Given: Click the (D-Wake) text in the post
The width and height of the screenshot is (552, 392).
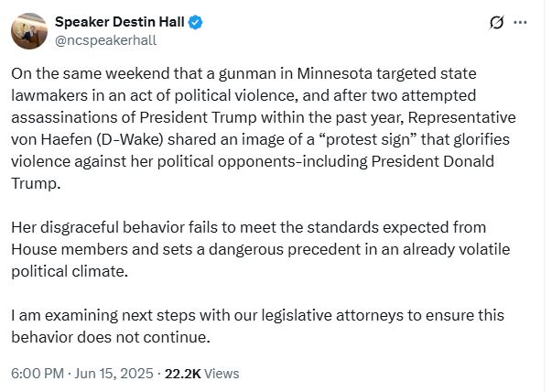Looking at the screenshot, I should point(130,139).
